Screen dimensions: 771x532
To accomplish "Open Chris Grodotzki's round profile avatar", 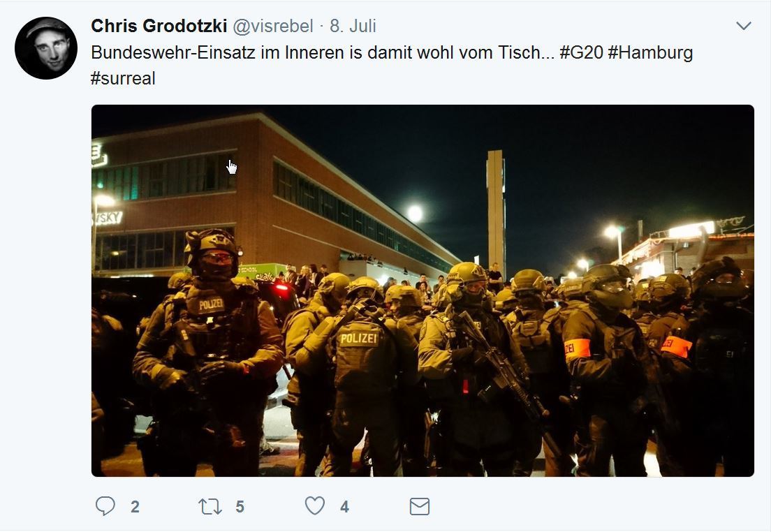I will (45, 47).
